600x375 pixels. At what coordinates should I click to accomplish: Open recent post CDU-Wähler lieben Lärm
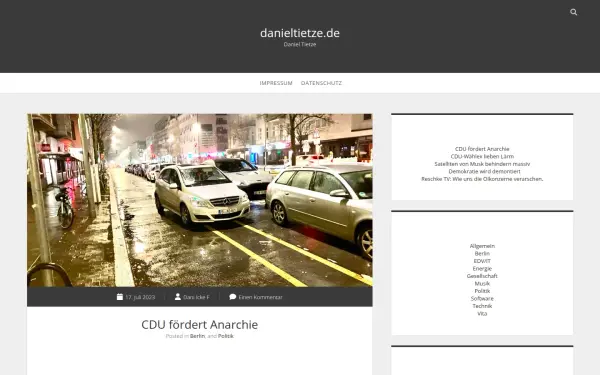click(482, 156)
